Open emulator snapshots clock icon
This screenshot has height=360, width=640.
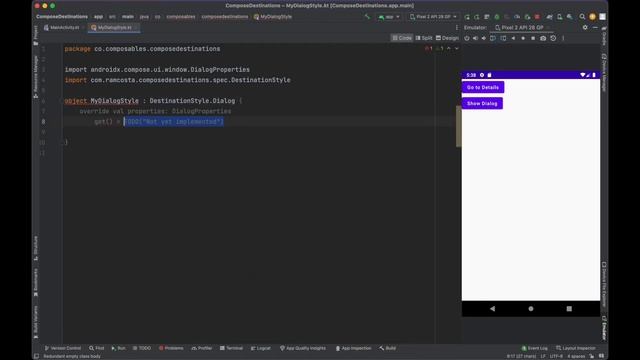pos(553,38)
